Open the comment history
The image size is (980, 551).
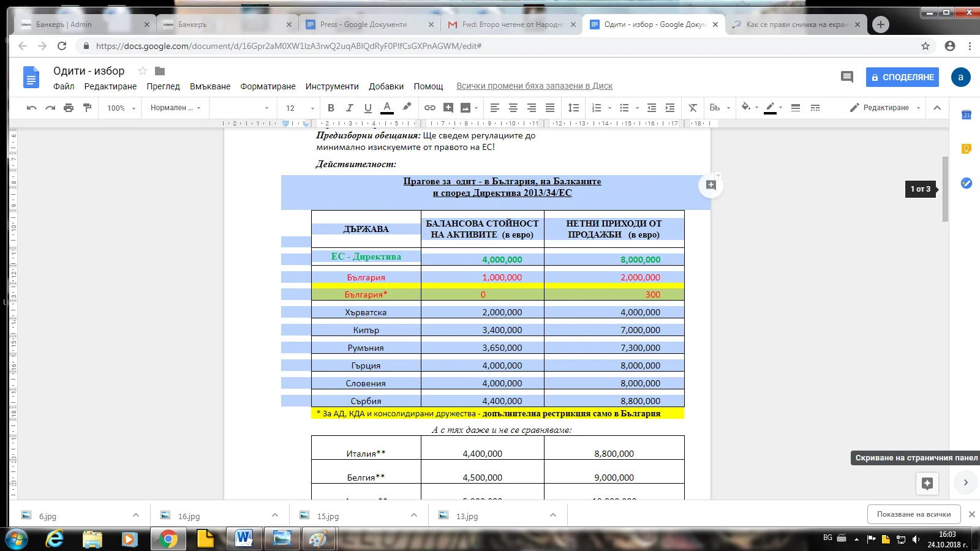pyautogui.click(x=847, y=77)
